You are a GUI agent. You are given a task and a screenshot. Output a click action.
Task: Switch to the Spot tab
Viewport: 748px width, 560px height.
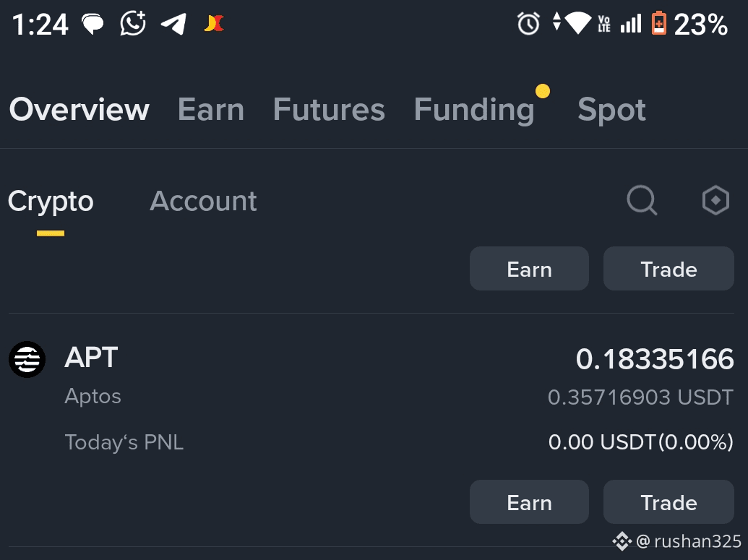coord(611,109)
